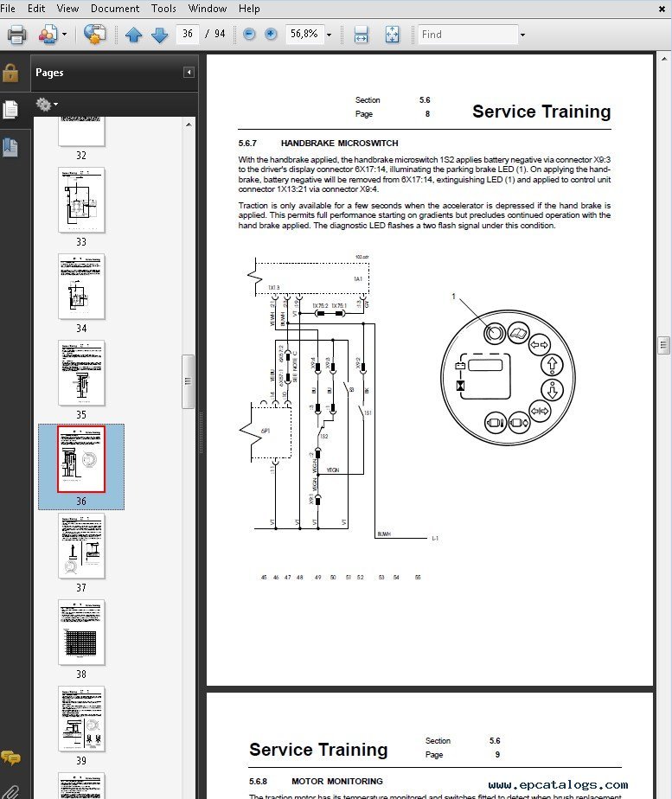Go to next page with down arrow
The width and height of the screenshot is (672, 799).
click(x=159, y=35)
